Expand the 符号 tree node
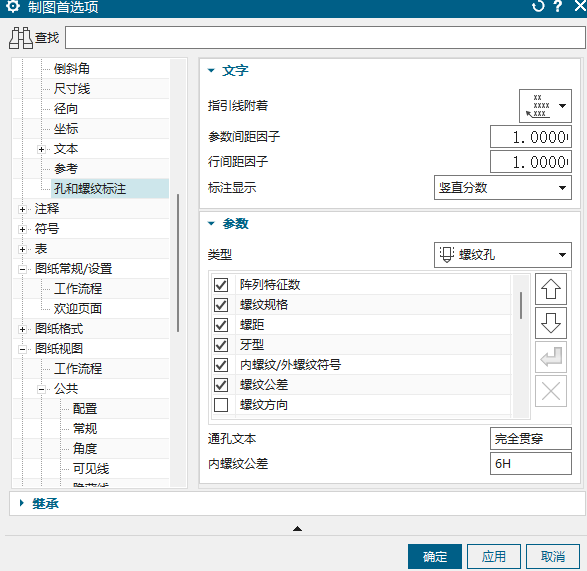Viewport: 587px width, 571px height. point(22,229)
